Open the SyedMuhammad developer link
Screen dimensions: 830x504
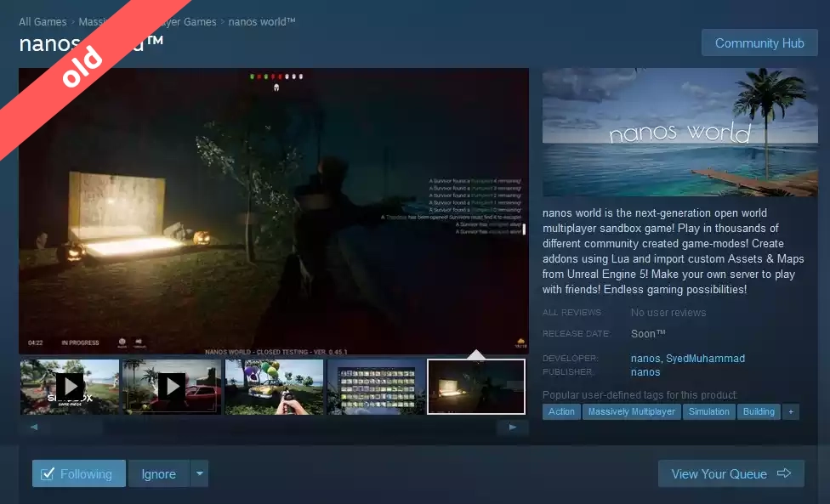pyautogui.click(x=705, y=359)
